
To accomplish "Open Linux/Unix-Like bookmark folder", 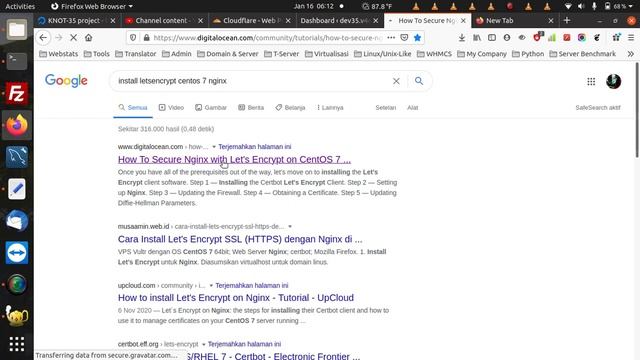I will [382, 54].
